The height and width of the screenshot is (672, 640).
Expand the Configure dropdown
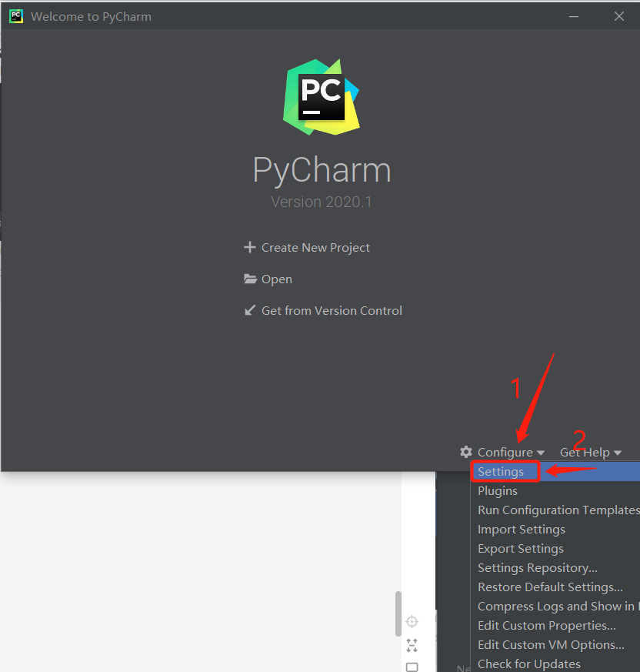tap(508, 453)
